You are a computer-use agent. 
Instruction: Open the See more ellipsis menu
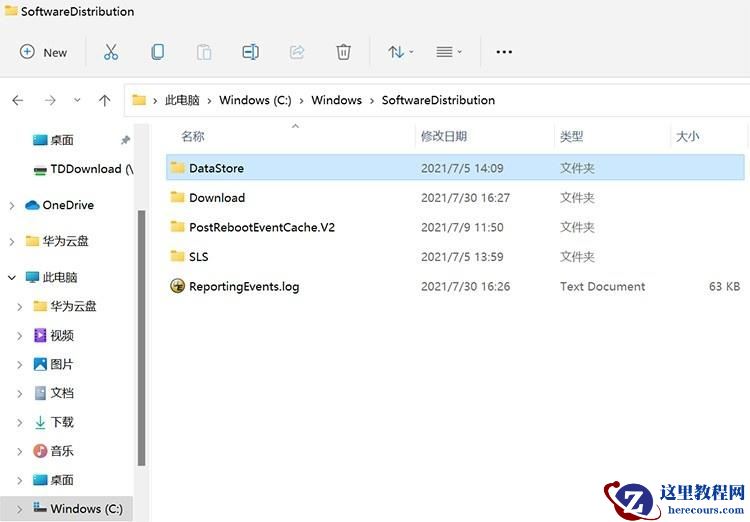click(504, 52)
